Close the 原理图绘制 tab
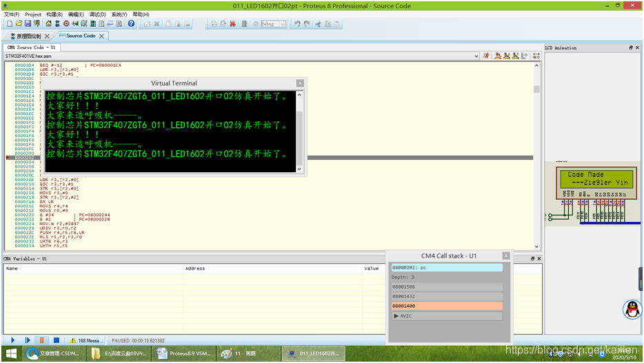The height and width of the screenshot is (363, 644). point(47,36)
